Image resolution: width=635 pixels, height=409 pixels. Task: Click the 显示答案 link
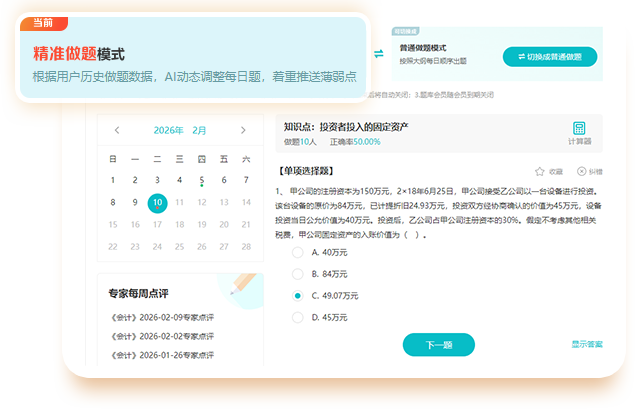coord(587,344)
